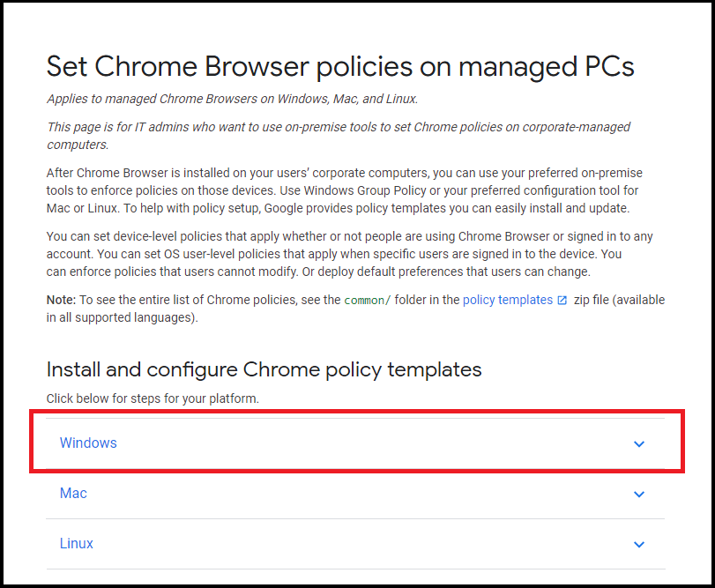Viewport: 715px width, 588px height.
Task: Click the heading 'Set Chrome Browser policies on managed PCs'
Action: point(340,66)
